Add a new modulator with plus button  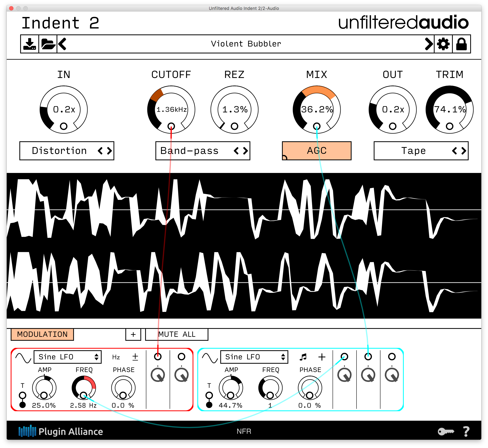(x=133, y=335)
